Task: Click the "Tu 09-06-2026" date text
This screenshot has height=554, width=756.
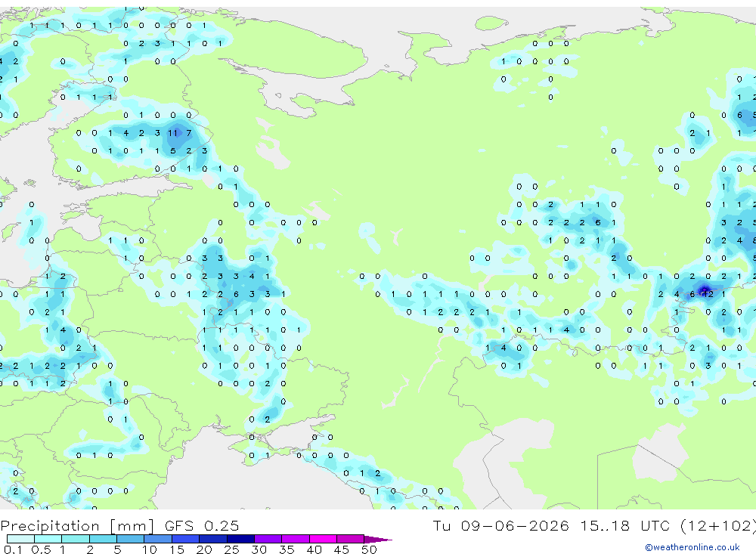Action: (x=500, y=525)
